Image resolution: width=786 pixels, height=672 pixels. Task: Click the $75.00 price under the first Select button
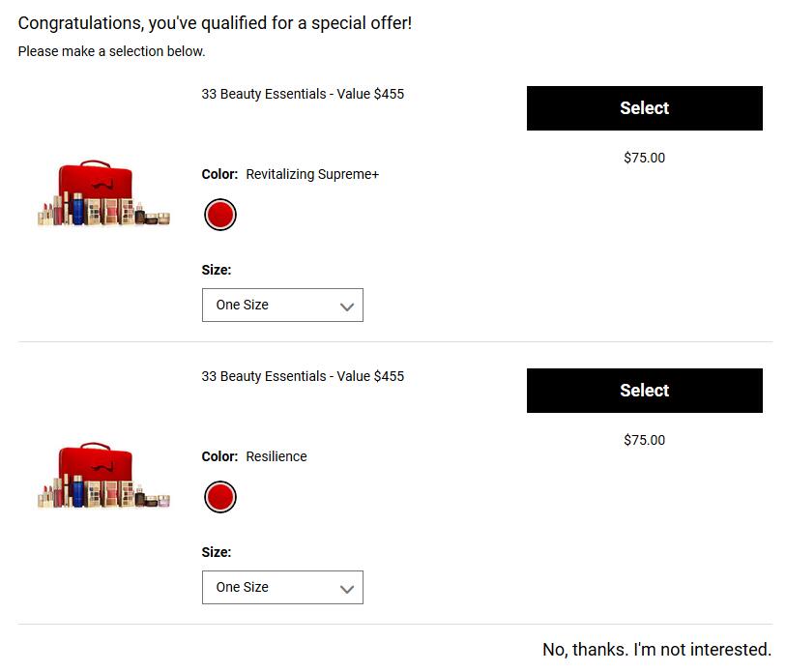644,158
